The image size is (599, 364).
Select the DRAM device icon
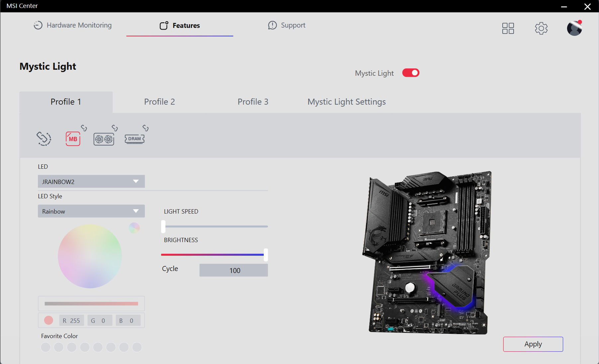point(134,139)
